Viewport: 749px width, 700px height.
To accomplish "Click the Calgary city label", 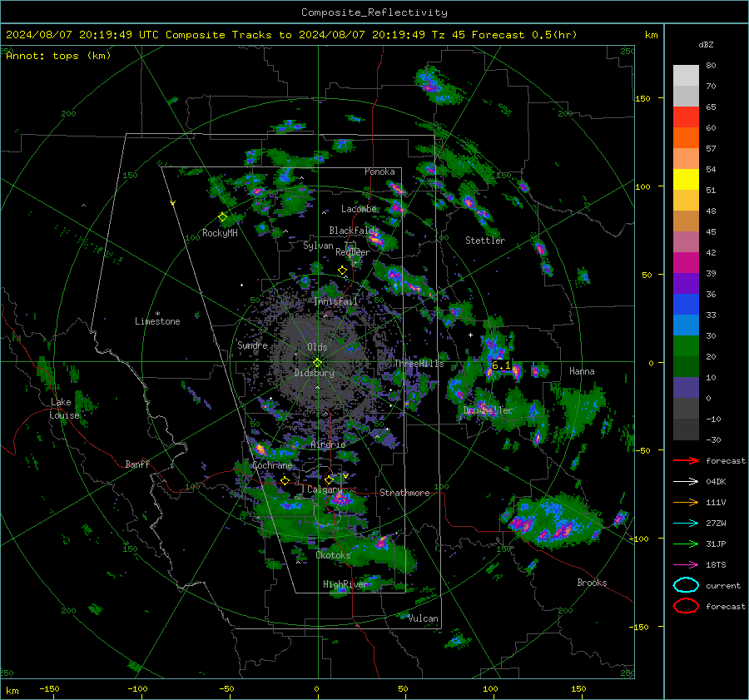I will click(325, 489).
